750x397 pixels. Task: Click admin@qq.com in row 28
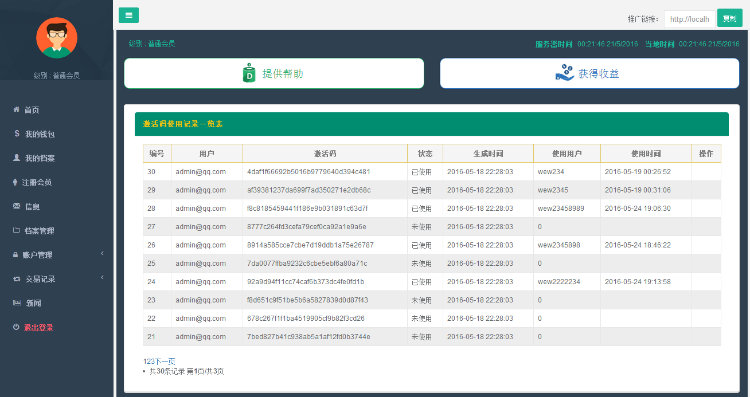click(x=200, y=208)
